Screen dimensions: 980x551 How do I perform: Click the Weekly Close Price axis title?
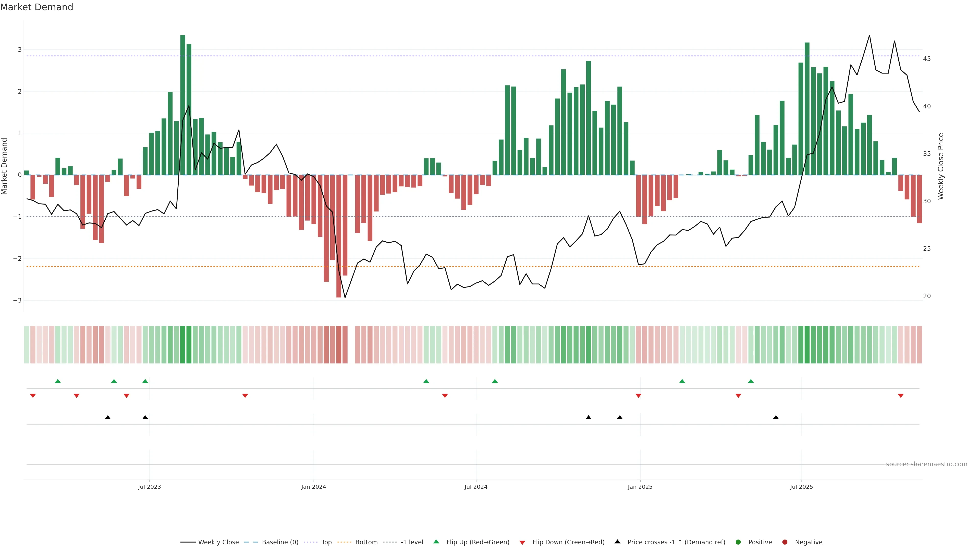tap(941, 166)
